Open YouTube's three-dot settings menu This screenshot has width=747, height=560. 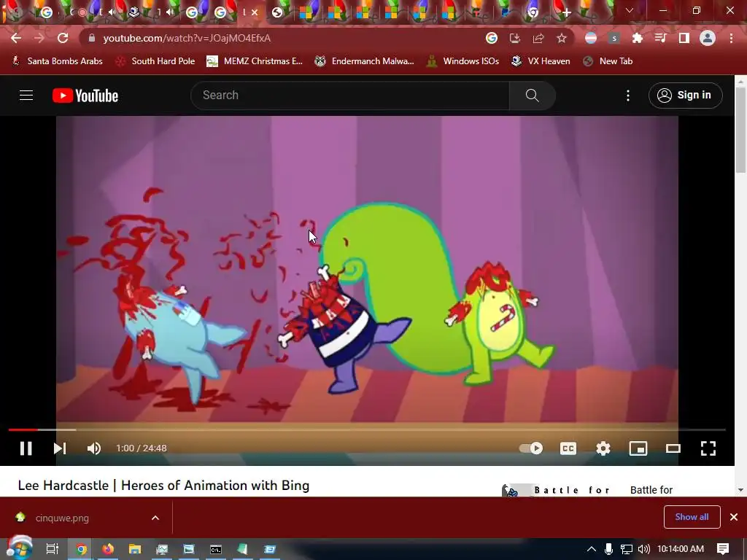click(628, 96)
